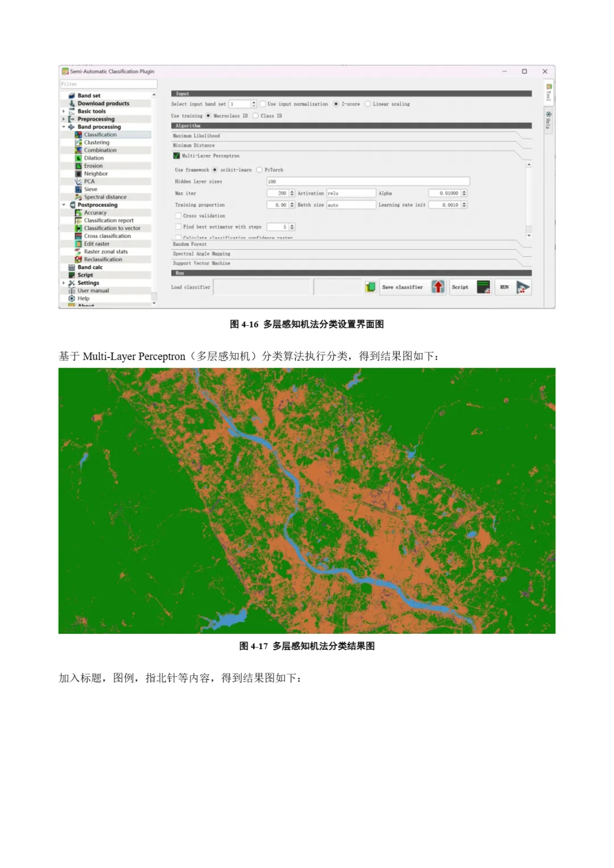Viewport: 614px width, 868px height.
Task: Switch to the Help side tab
Action: (x=549, y=121)
